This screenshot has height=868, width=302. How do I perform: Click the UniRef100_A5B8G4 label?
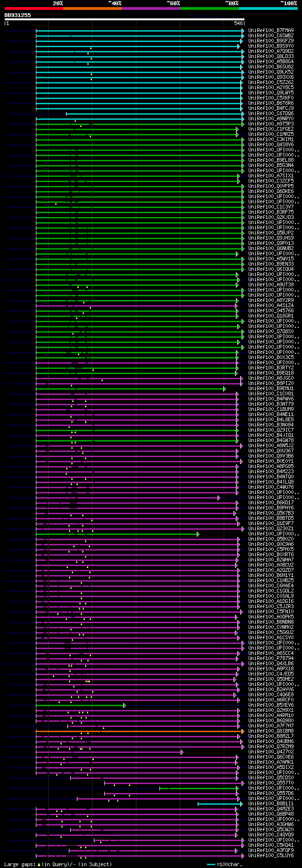tap(271, 62)
